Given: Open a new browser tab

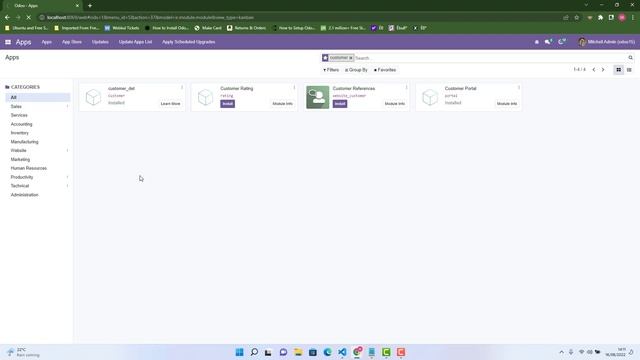Looking at the screenshot, I should [90, 6].
